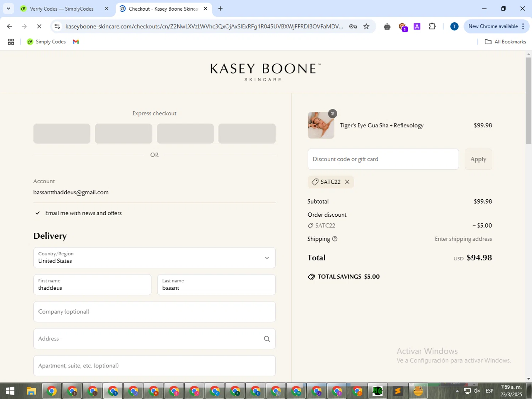The image size is (532, 399).
Task: Select the Checkout - Kasey Boone Skincare tab
Action: (163, 9)
